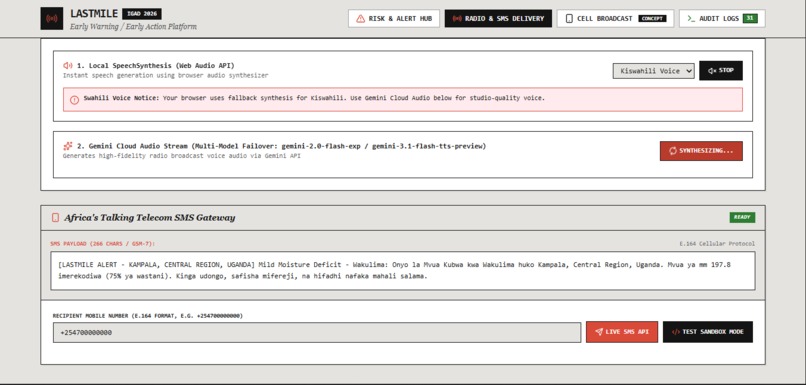The image size is (806, 385).
Task: Open the Audit Logs tab
Action: (722, 19)
